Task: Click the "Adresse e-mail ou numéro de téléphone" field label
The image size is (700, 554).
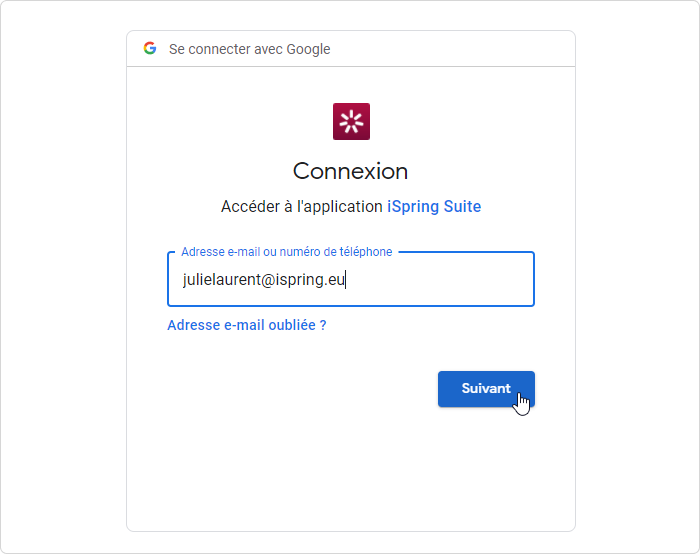Action: (x=286, y=252)
